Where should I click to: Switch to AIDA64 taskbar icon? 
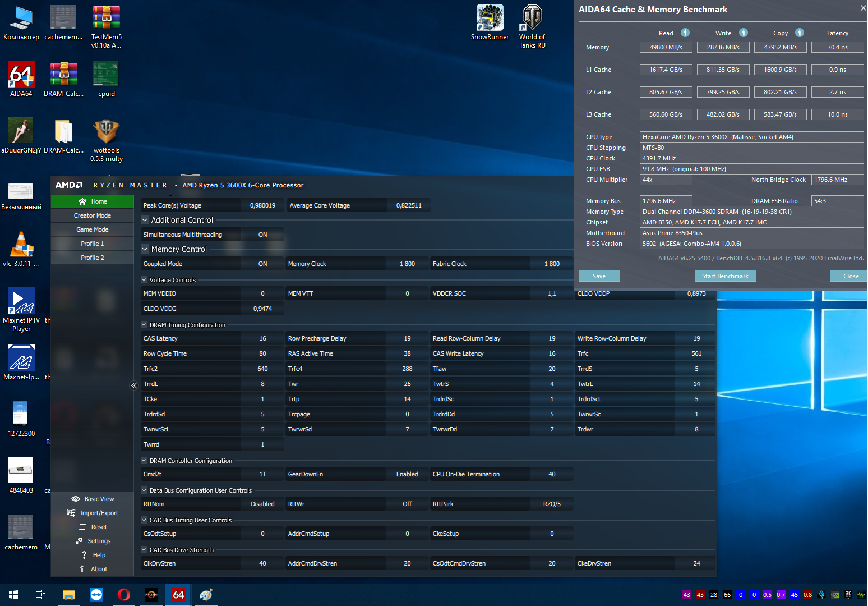click(179, 595)
